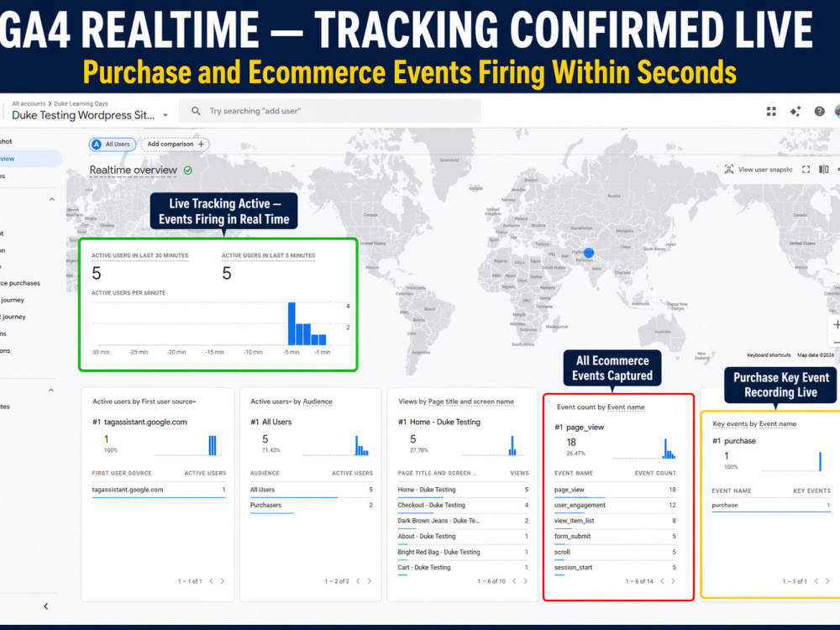Click About - Duke Testing page row
Image resolution: width=840 pixels, height=630 pixels.
click(x=463, y=536)
